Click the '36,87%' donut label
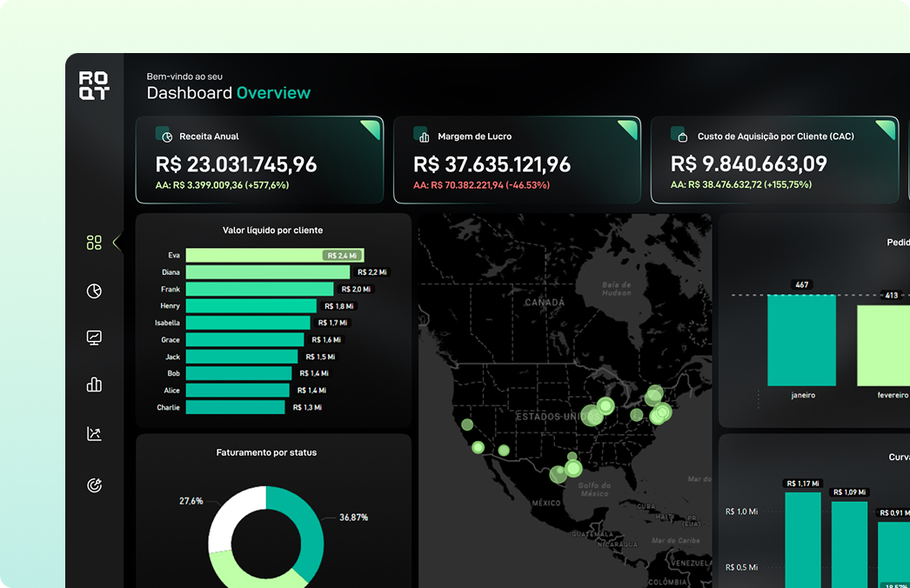The image size is (910, 588). pos(353,518)
